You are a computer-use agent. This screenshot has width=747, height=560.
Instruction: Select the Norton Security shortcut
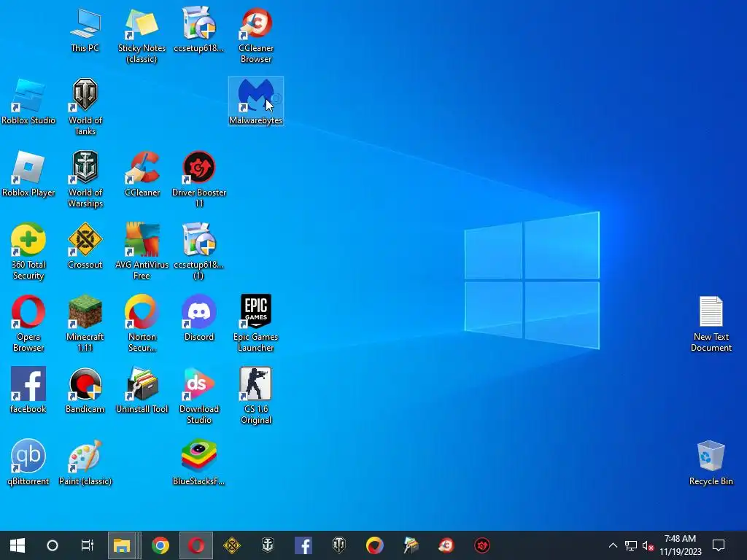[x=142, y=324]
